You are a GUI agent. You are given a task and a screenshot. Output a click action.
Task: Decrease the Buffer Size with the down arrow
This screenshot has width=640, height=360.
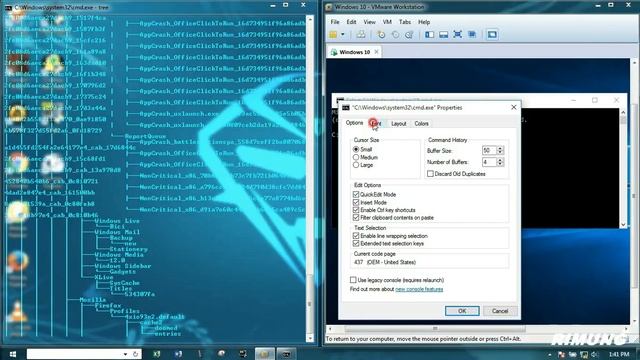tap(500, 153)
